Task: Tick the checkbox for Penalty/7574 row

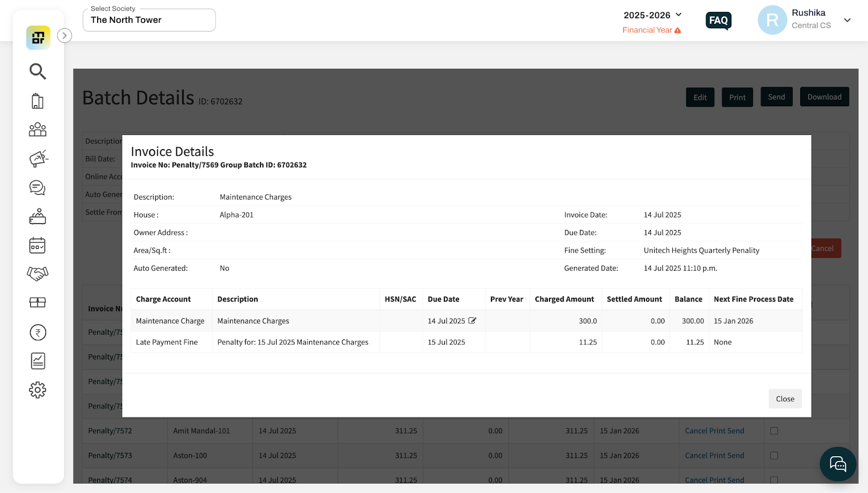Action: [x=774, y=480]
